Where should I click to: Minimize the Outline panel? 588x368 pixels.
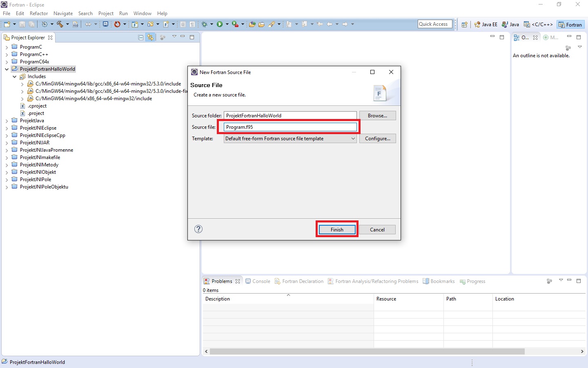[x=569, y=37]
